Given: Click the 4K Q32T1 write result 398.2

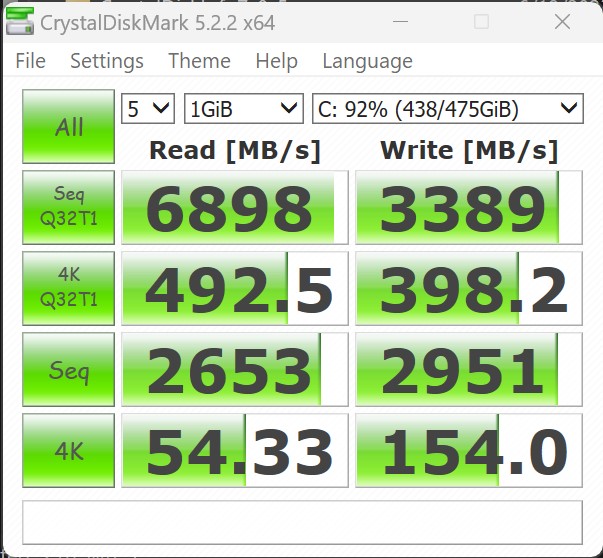Looking at the screenshot, I should 469,288.
